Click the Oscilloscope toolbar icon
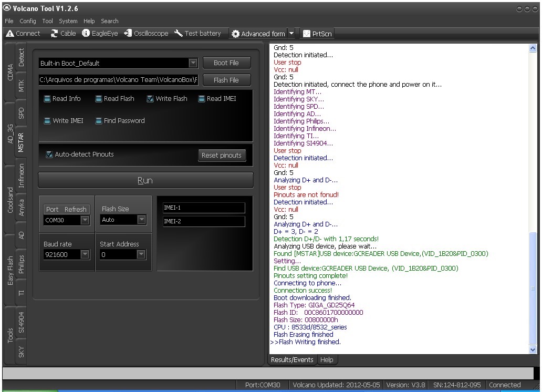Image resolution: width=542 pixels, height=392 pixels. (x=128, y=33)
